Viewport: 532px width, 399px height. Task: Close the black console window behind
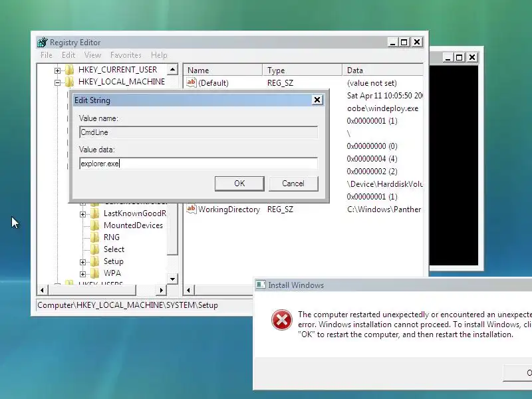472,57
